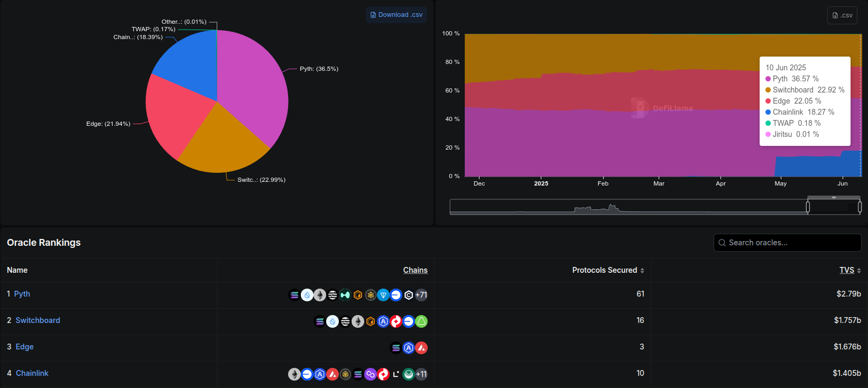
Task: Click the Cronos hexagon icon in the Pyth row
Action: (x=409, y=295)
